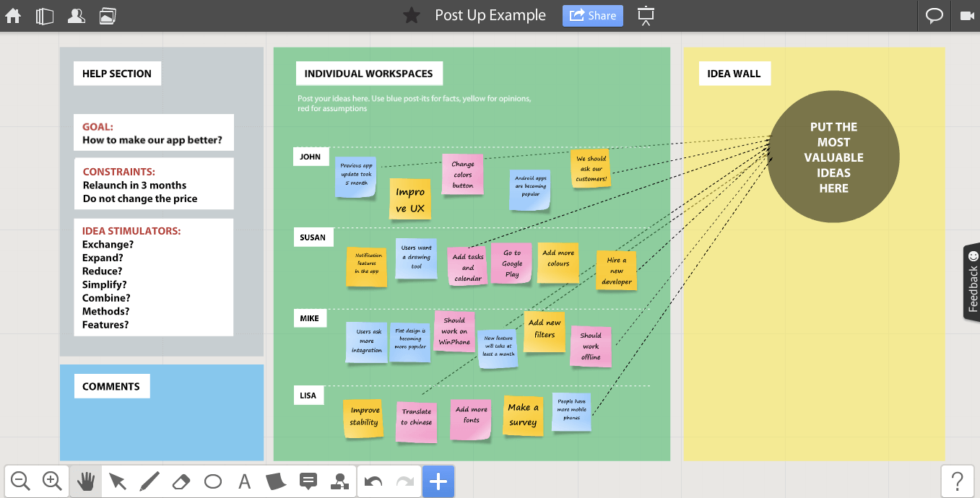Select the Text tool
The width and height of the screenshot is (980, 498).
pyautogui.click(x=245, y=481)
